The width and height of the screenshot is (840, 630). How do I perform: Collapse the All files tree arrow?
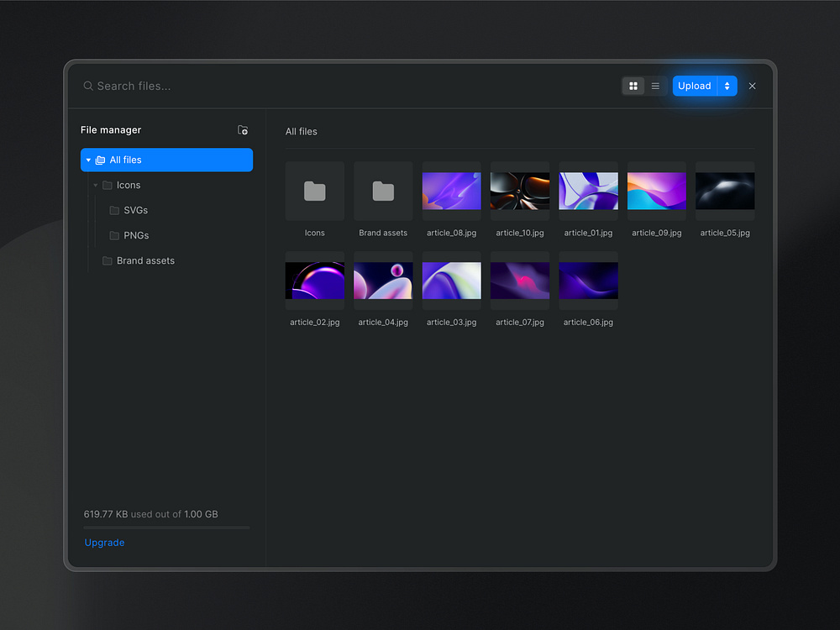[x=88, y=160]
